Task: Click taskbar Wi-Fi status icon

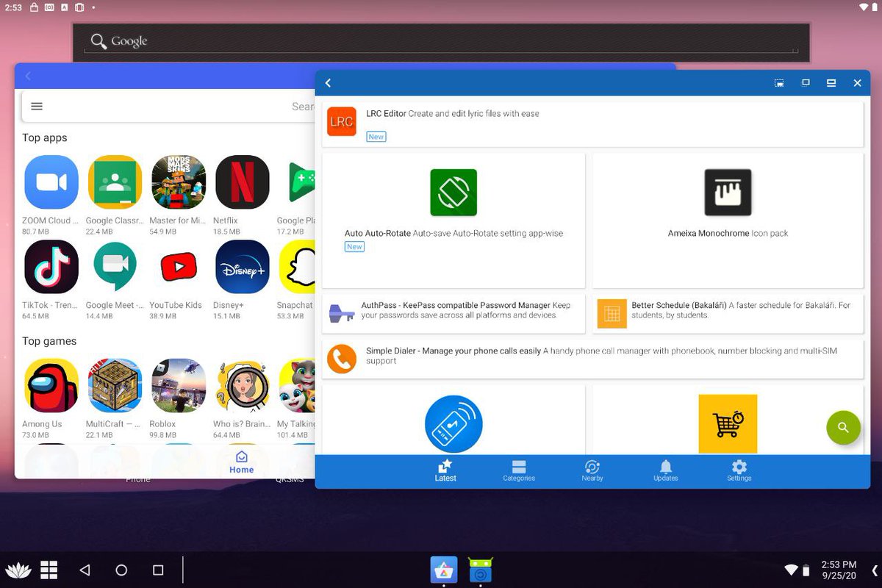Action: (x=791, y=570)
